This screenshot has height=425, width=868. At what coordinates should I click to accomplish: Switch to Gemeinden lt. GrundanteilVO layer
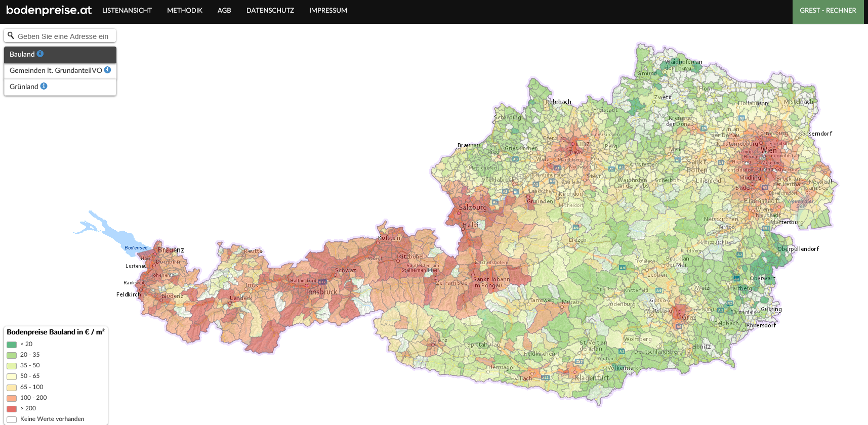[56, 70]
